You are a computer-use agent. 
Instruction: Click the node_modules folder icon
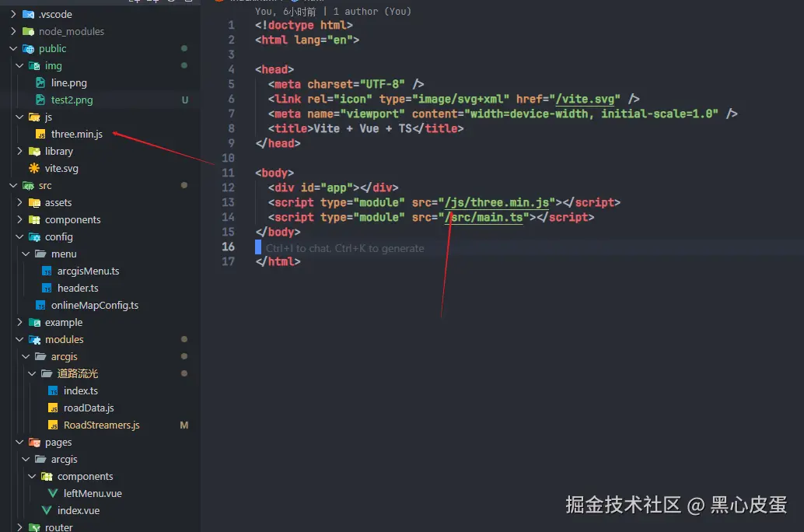28,31
